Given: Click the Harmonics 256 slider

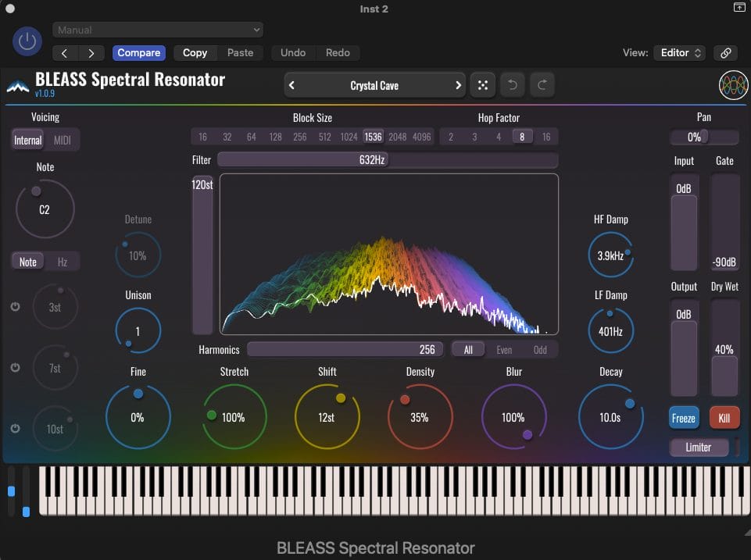Looking at the screenshot, I should click(345, 349).
